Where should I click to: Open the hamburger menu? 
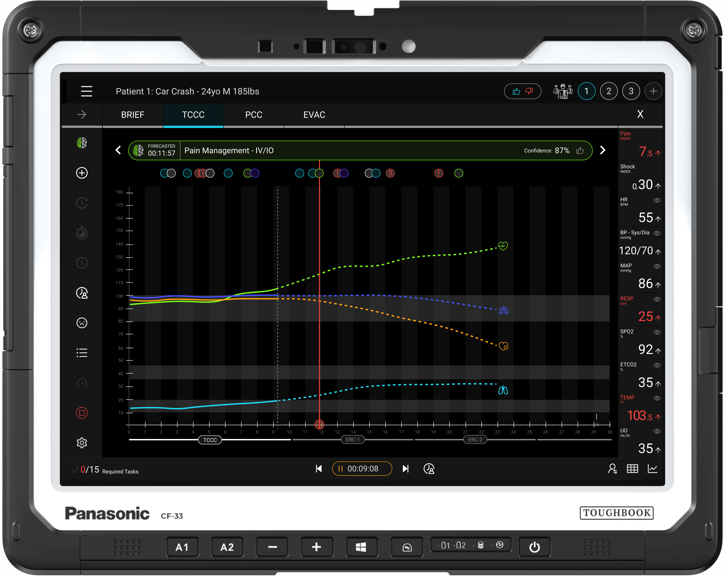[87, 91]
